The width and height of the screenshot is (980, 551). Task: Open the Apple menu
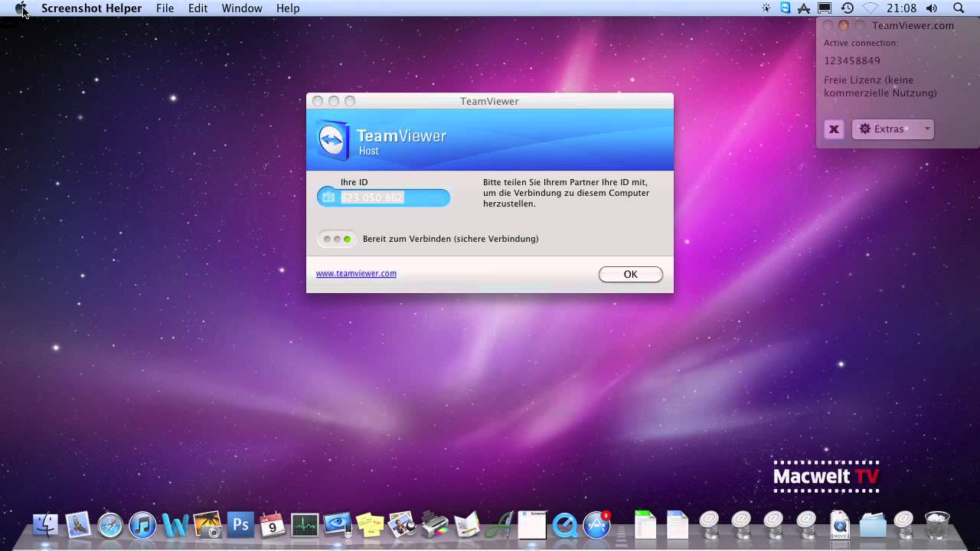tap(21, 8)
